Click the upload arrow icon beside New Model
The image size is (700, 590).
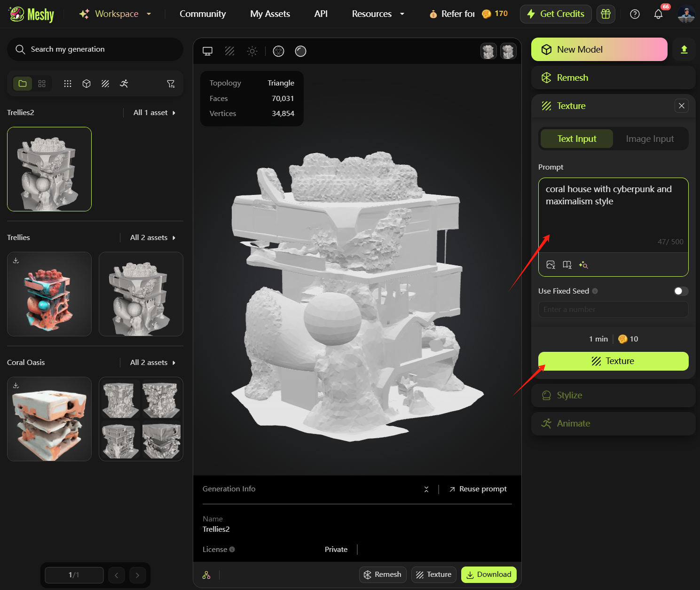click(x=684, y=49)
